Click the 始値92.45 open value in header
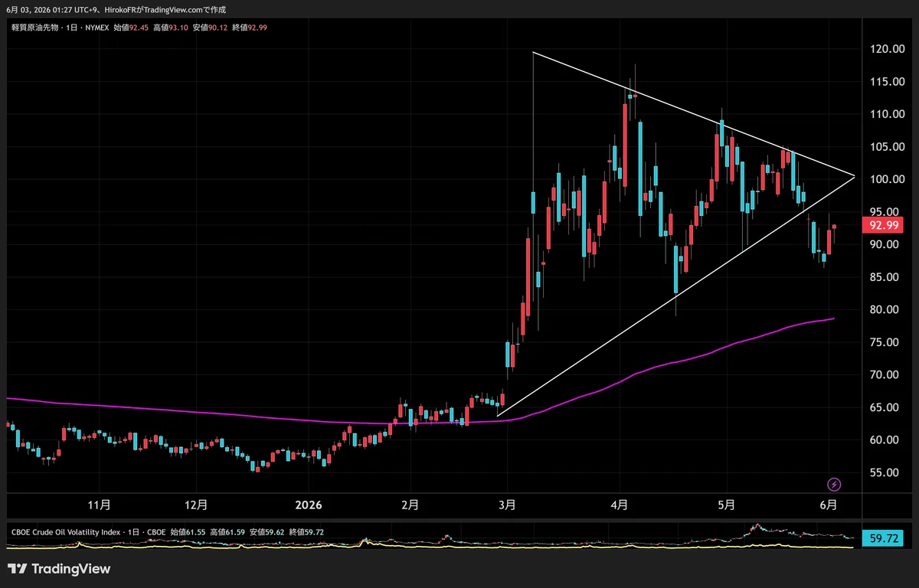The height and width of the screenshot is (588, 919). point(131,28)
